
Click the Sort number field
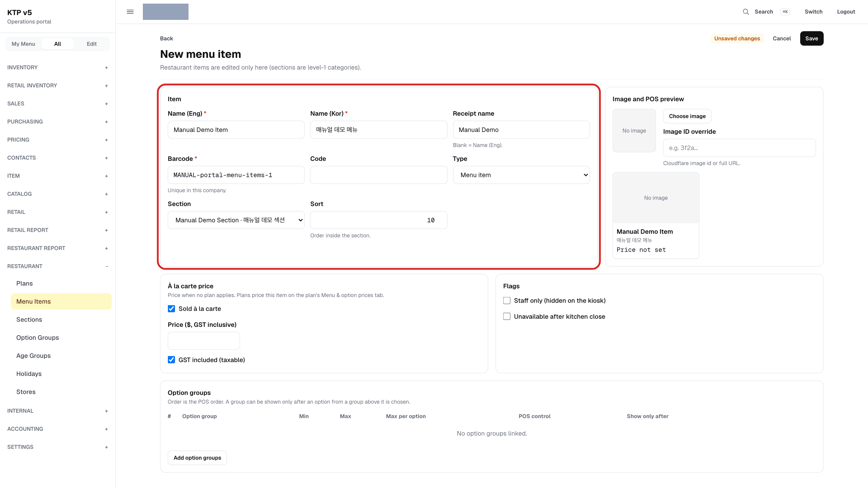pyautogui.click(x=379, y=220)
